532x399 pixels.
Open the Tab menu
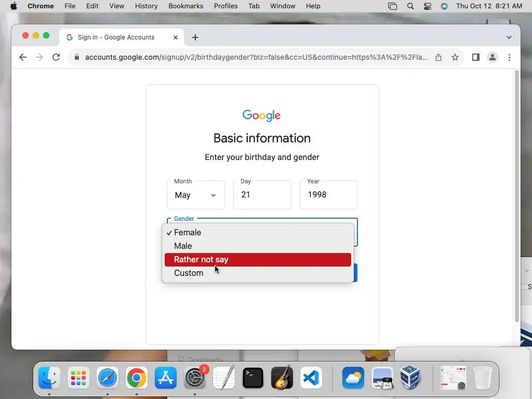point(254,6)
